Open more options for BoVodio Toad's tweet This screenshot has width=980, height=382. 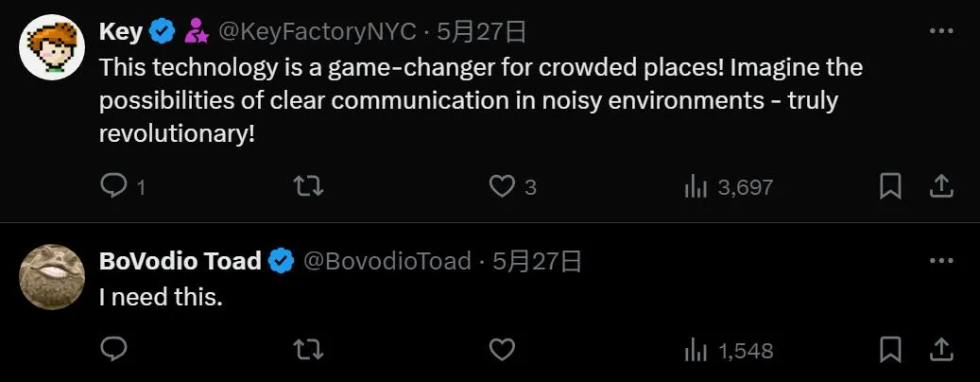coord(941,260)
